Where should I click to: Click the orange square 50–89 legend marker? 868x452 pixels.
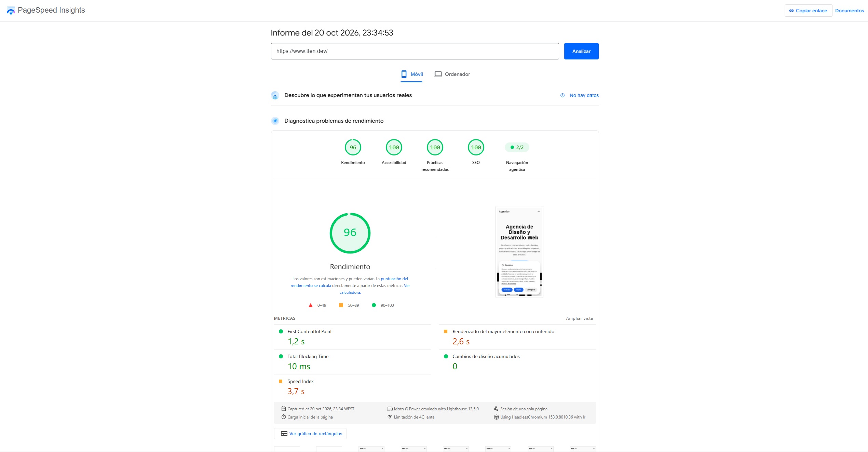coord(341,305)
